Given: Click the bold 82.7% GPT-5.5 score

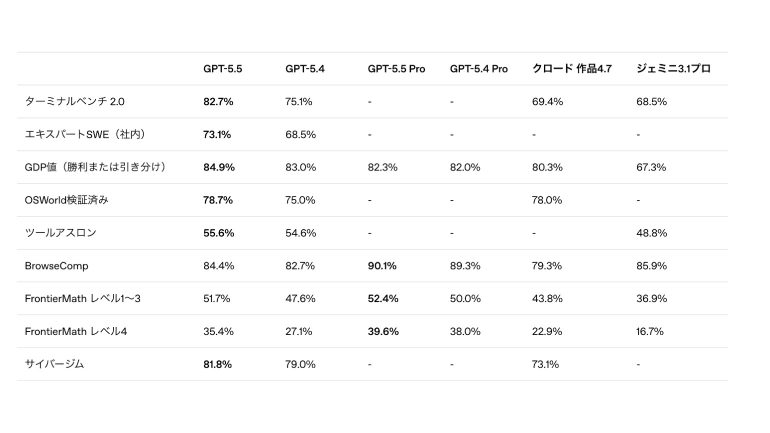Looking at the screenshot, I should tap(218, 102).
